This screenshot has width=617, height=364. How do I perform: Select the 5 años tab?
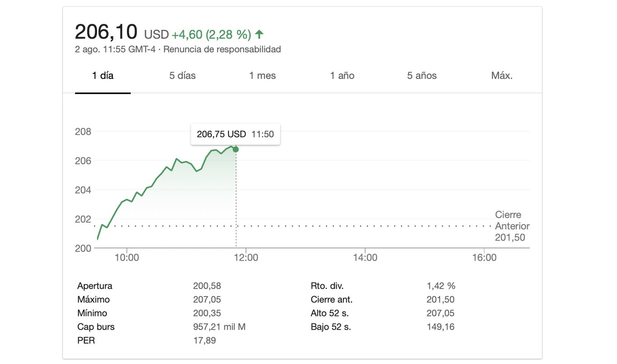(422, 76)
